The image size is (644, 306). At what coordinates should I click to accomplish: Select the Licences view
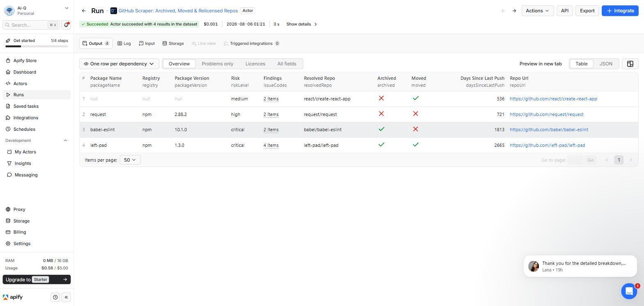click(x=255, y=64)
